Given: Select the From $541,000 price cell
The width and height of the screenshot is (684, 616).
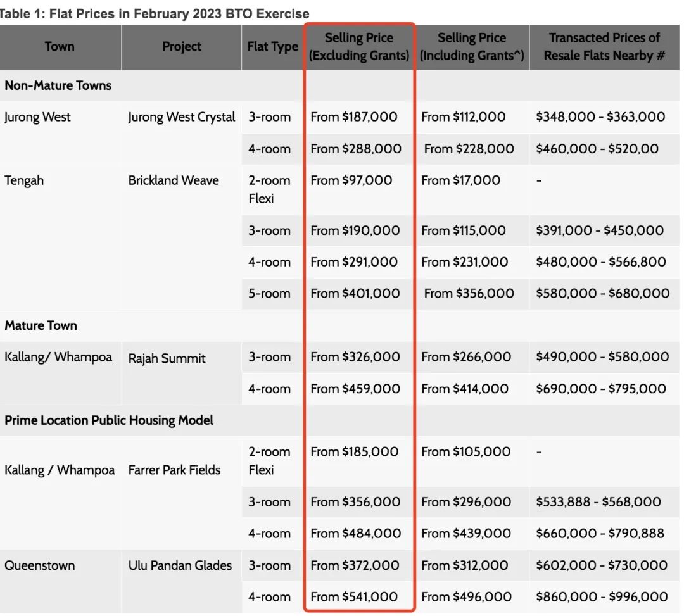Looking at the screenshot, I should point(354,596).
